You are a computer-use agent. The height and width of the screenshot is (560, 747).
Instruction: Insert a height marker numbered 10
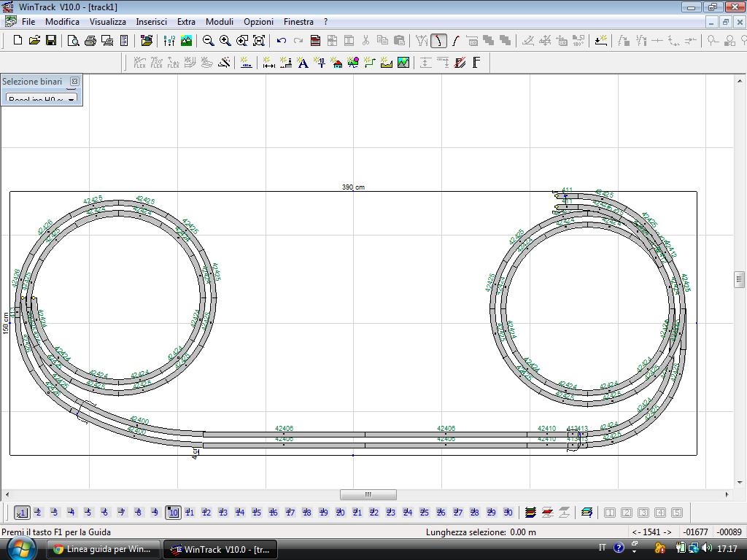(320, 63)
